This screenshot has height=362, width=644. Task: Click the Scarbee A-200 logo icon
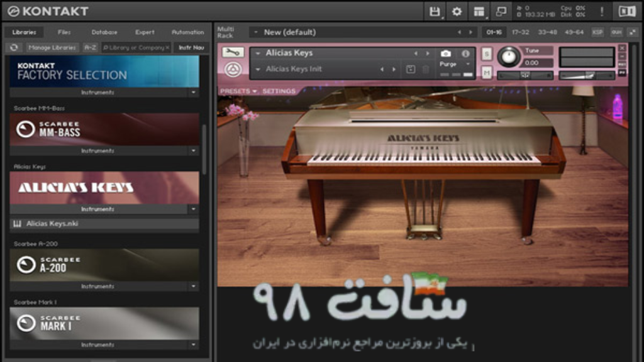pos(26,265)
